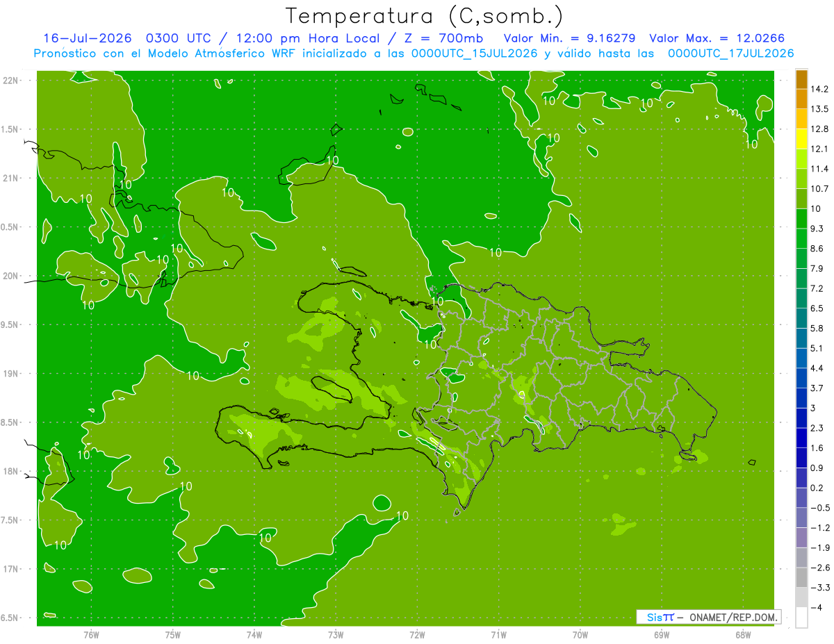The height and width of the screenshot is (644, 834).
Task: Click the 19N latitude axis label
Action: click(x=10, y=373)
